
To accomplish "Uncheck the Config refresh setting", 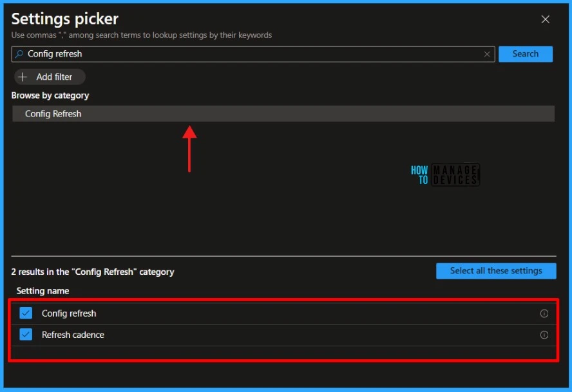I will pos(26,313).
